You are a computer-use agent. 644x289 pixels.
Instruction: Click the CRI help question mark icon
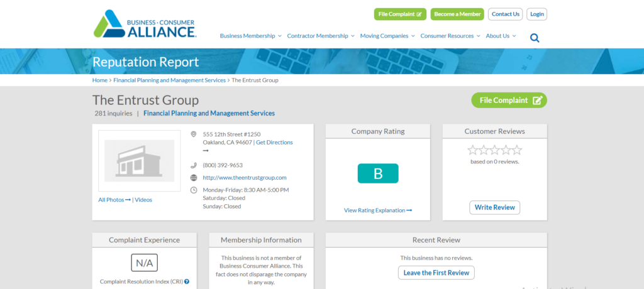pyautogui.click(x=187, y=281)
